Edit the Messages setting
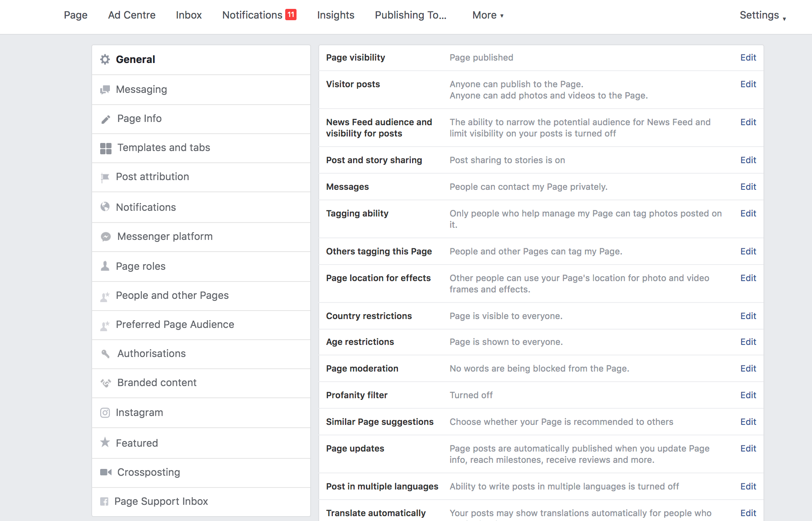Screen dimensions: 812x521 (748, 187)
